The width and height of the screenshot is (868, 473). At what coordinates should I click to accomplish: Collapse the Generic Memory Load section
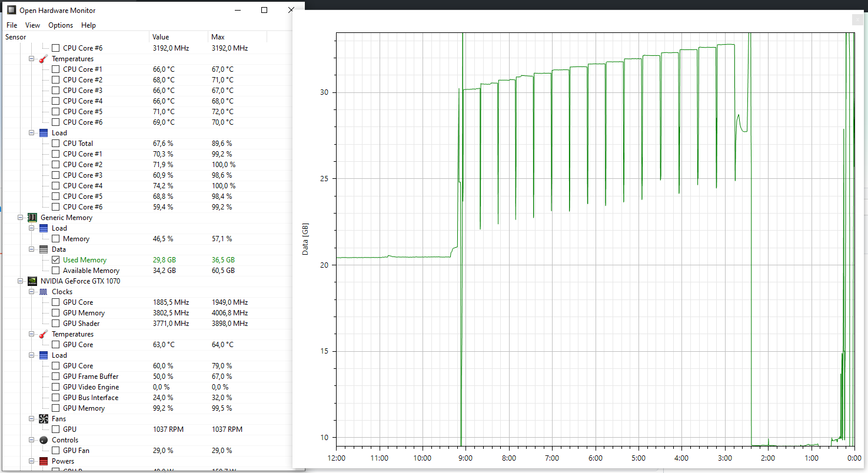(31, 228)
